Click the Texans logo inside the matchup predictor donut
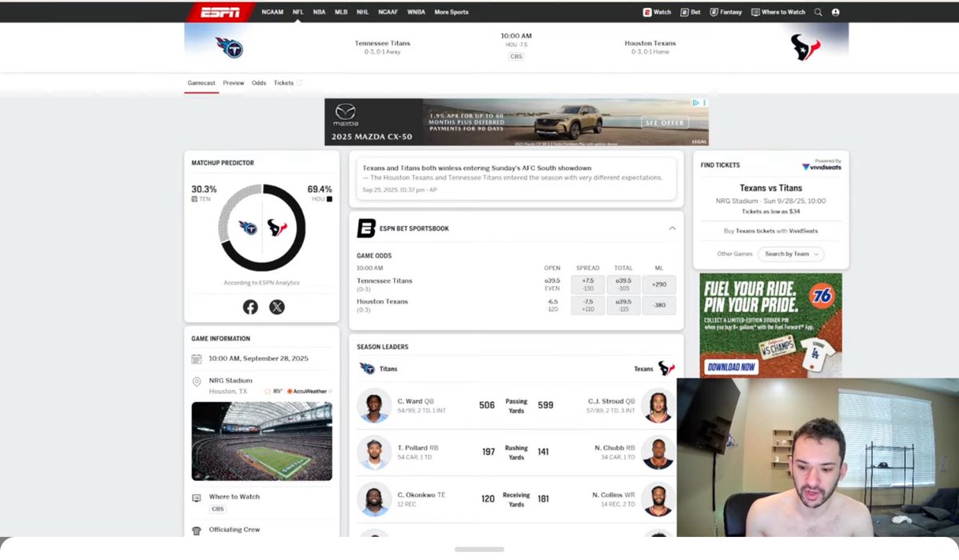The image size is (959, 560). click(x=277, y=228)
